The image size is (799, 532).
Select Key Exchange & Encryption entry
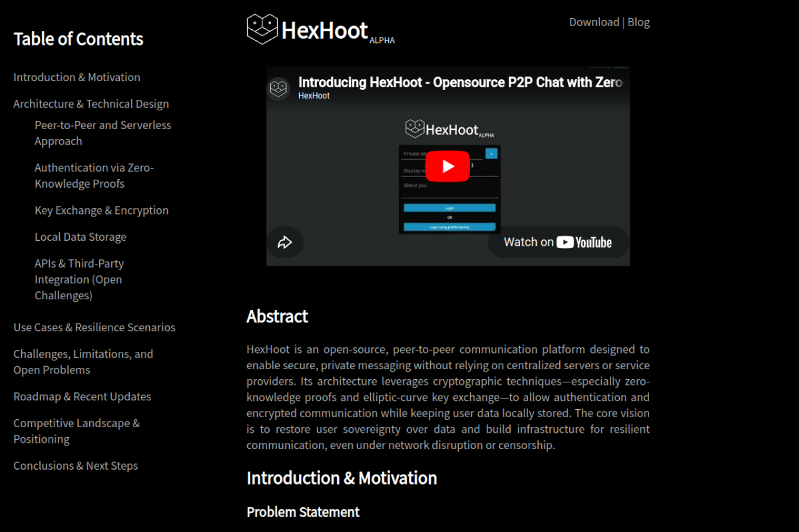click(102, 210)
